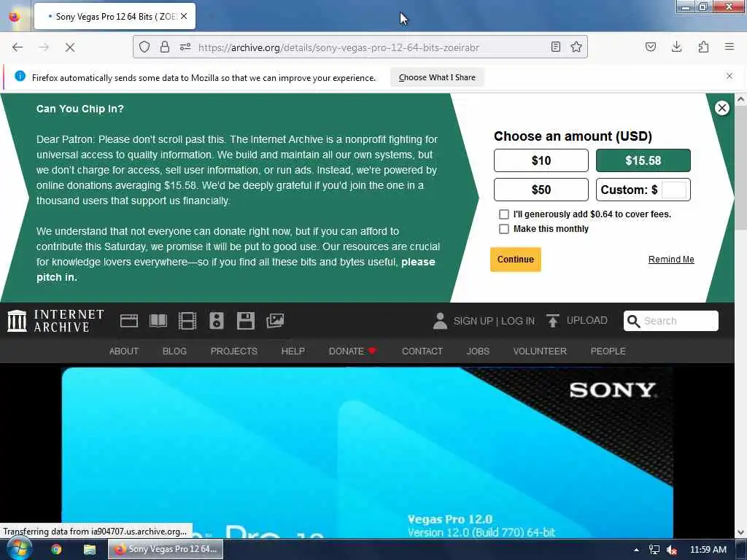Open the Firefox hamburger menu

(729, 47)
